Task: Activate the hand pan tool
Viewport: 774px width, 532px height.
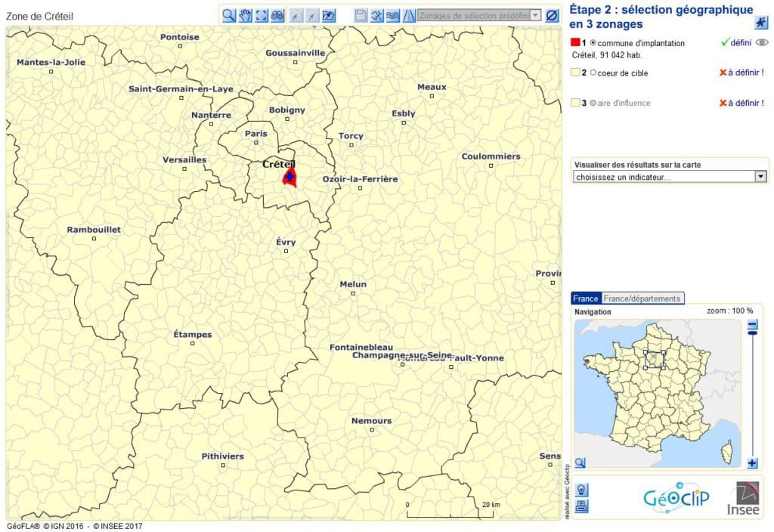Action: click(x=245, y=15)
